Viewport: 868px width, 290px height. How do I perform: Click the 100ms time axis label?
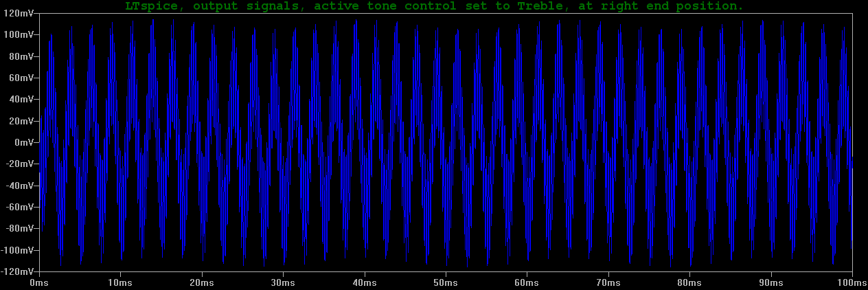pos(850,282)
